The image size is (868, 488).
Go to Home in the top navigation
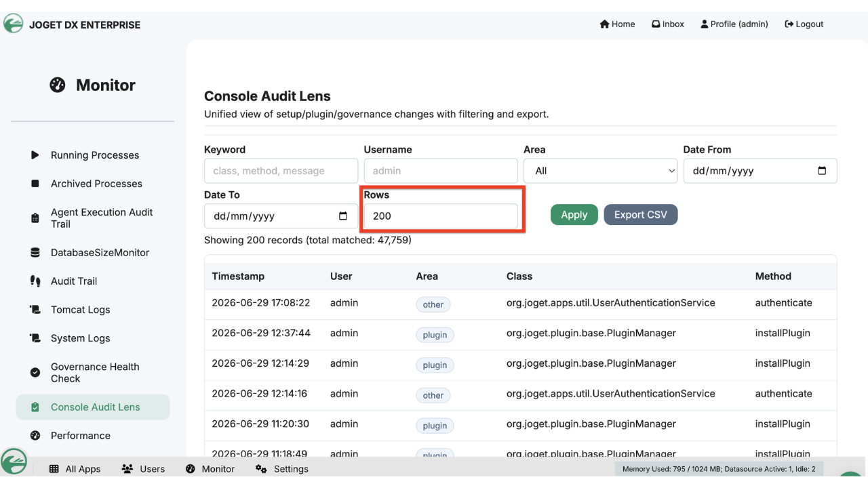click(617, 24)
